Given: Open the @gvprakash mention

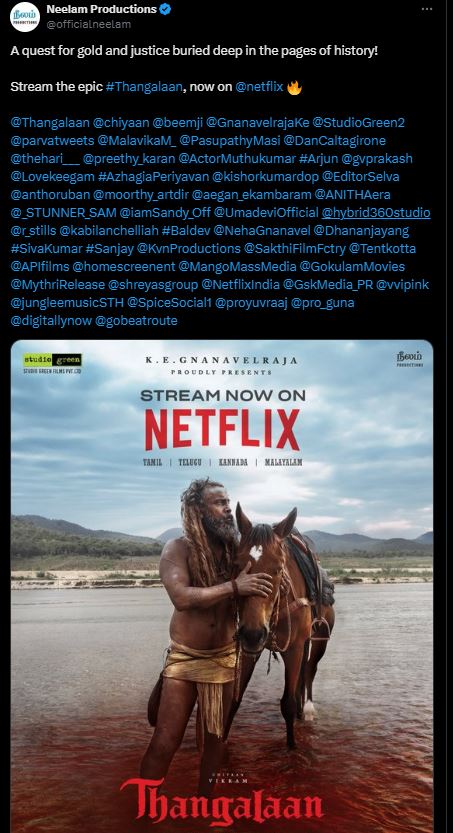Looking at the screenshot, I should click(x=380, y=159).
